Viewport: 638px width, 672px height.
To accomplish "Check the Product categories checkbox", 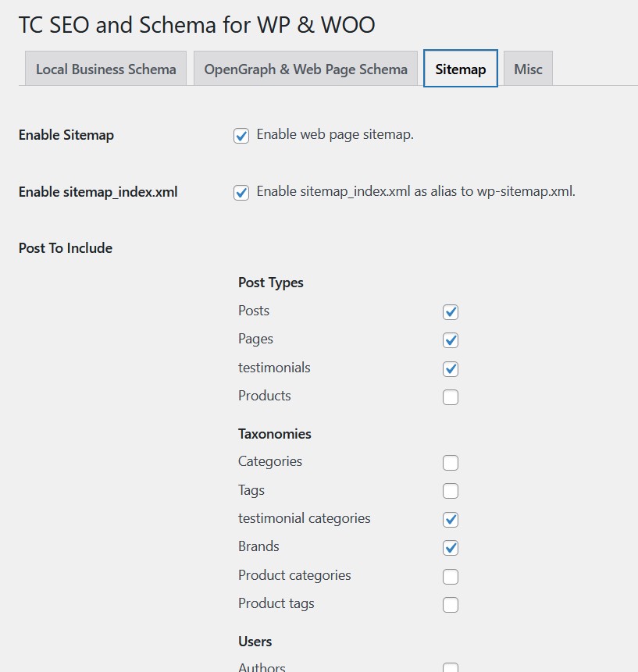I will coord(450,576).
